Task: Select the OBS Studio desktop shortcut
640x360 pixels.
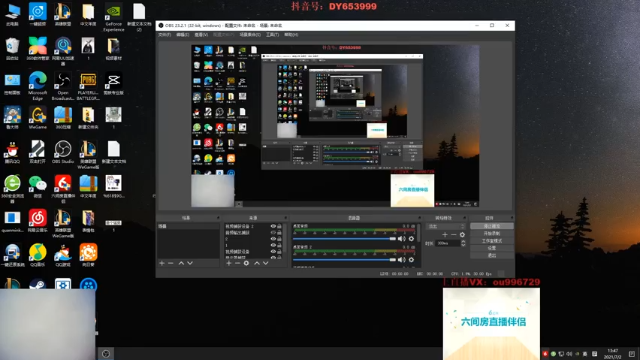Action: click(x=63, y=152)
